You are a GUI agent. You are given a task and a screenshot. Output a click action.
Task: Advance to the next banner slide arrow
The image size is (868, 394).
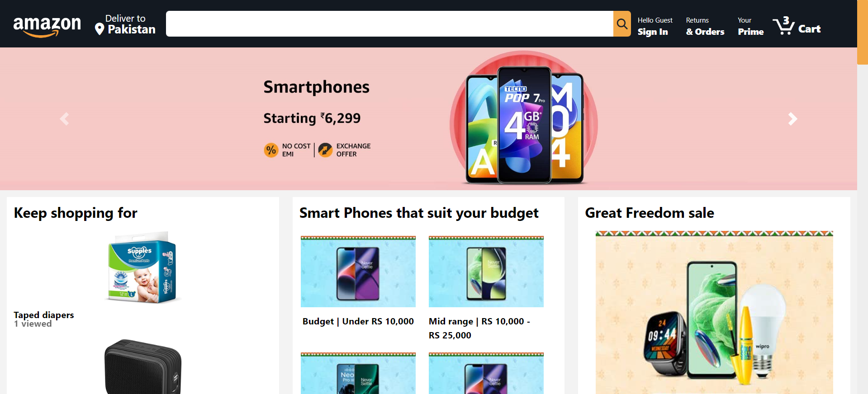click(x=792, y=119)
